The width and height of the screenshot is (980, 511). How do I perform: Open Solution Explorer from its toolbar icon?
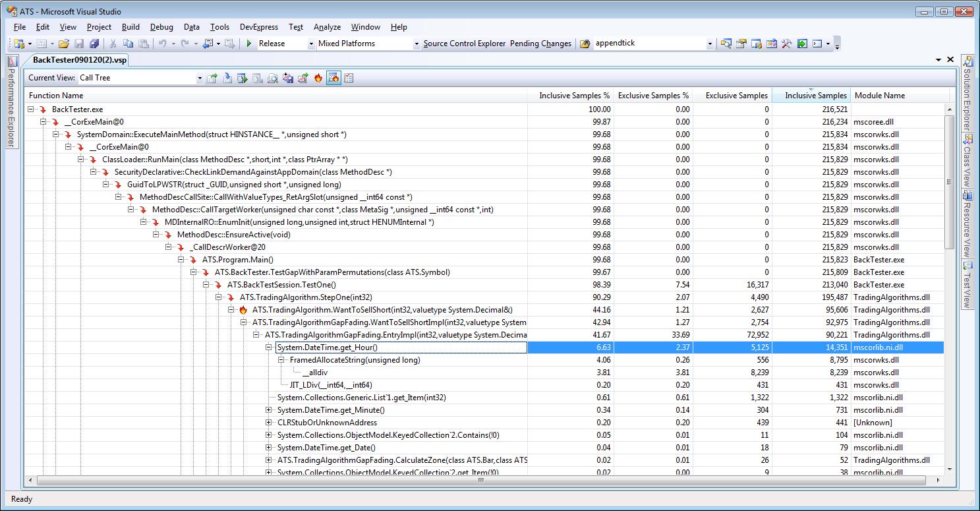click(x=726, y=44)
